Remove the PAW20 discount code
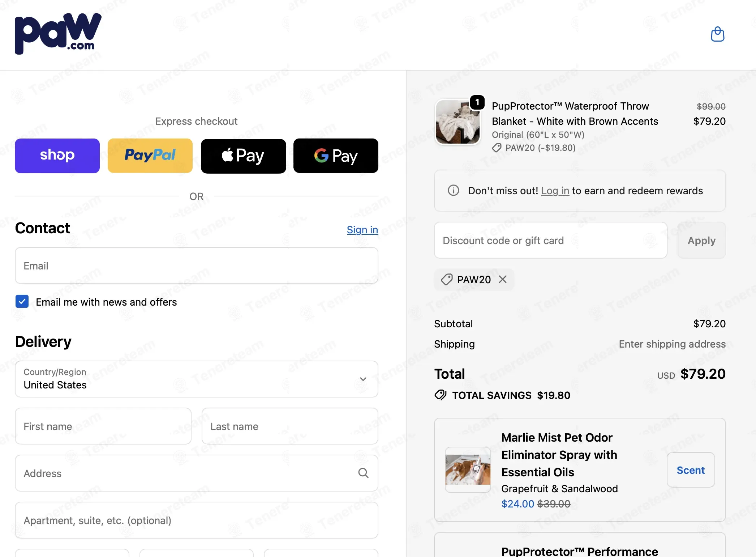The height and width of the screenshot is (557, 756). tap(503, 279)
